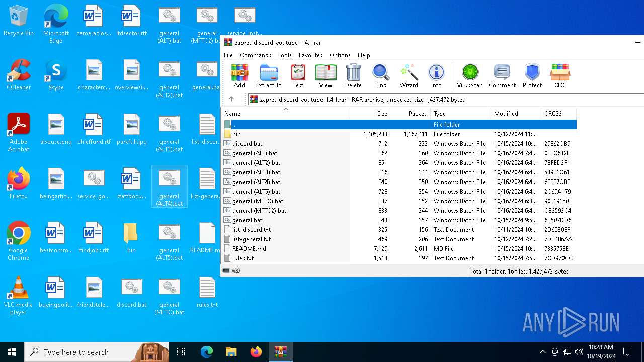Select Adobe Acrobat desktop shortcut
This screenshot has width=644, height=362.
coord(19,133)
